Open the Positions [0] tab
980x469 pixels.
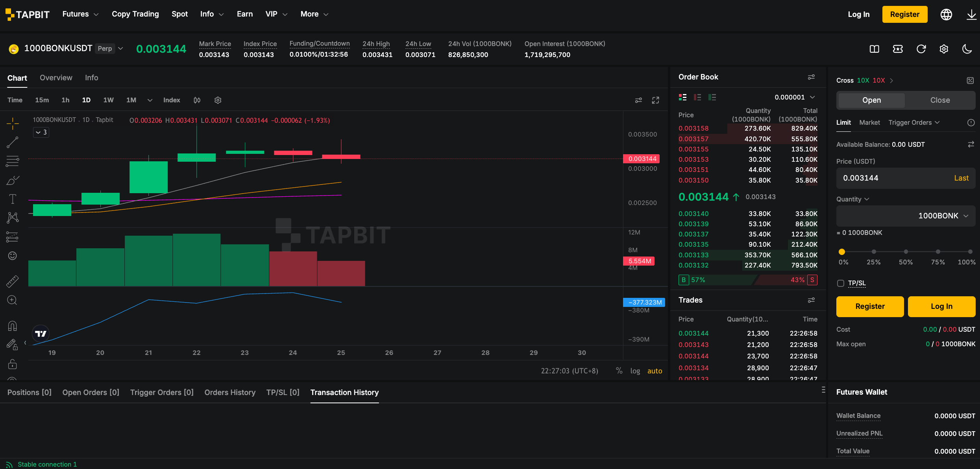tap(30, 393)
